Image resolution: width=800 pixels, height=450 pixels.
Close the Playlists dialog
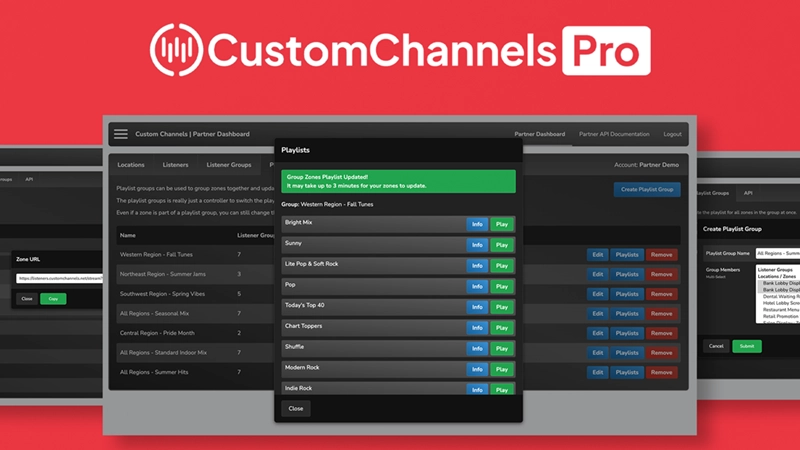click(296, 409)
